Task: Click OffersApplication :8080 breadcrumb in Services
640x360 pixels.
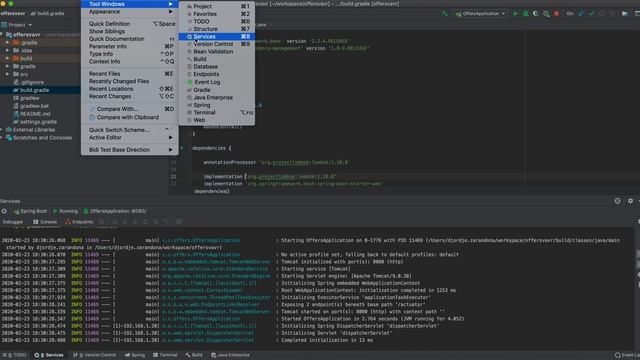Action: click(x=115, y=211)
